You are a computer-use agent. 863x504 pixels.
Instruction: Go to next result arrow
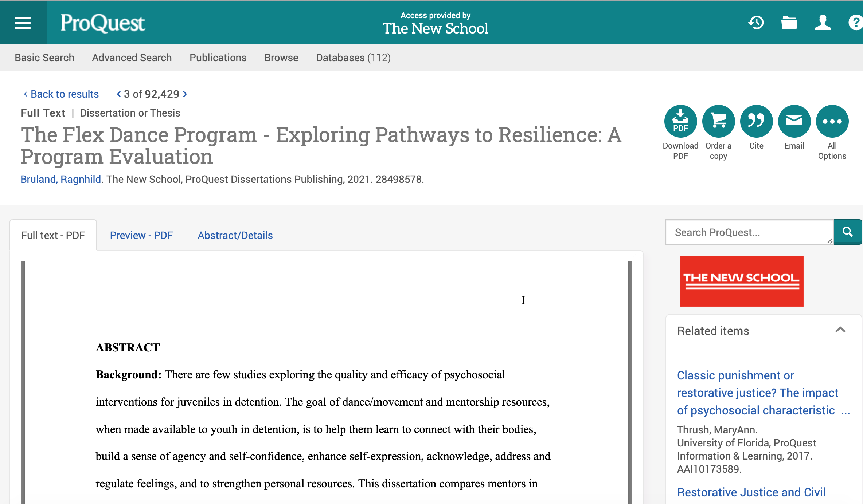click(185, 94)
